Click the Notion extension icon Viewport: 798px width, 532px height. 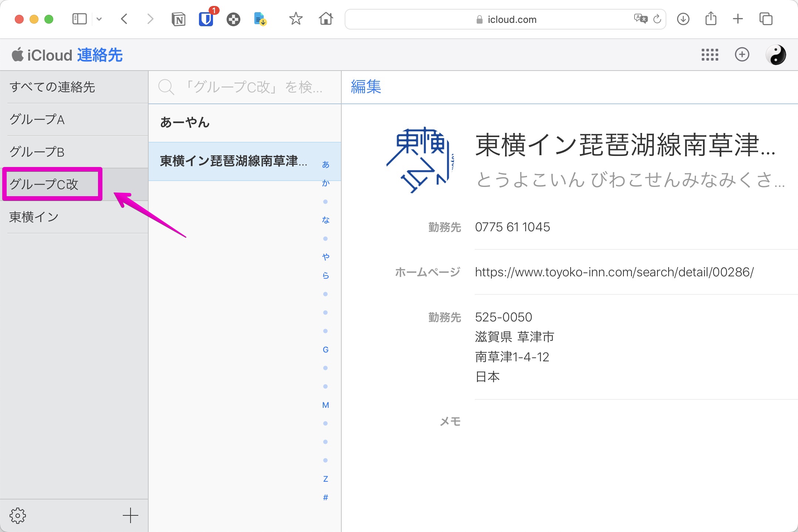tap(179, 19)
